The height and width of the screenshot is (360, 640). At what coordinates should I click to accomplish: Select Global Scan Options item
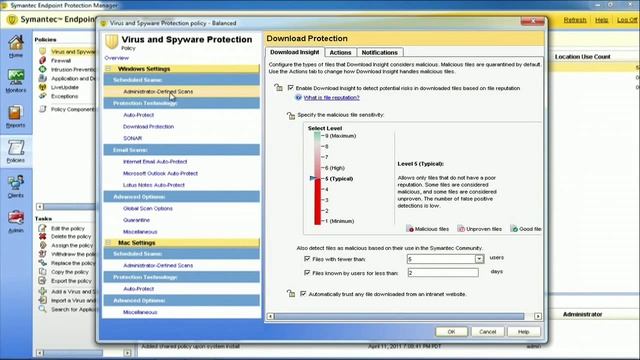148,208
